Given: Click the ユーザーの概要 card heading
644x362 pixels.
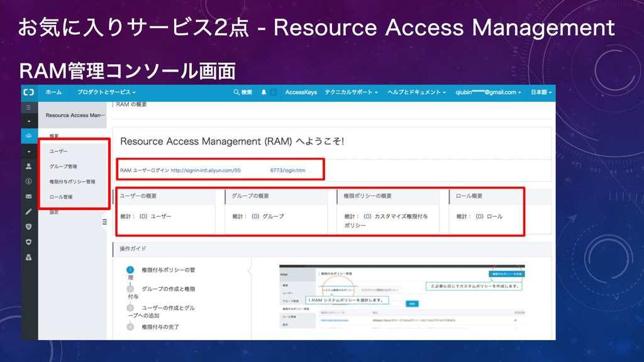Looking at the screenshot, I should 138,196.
